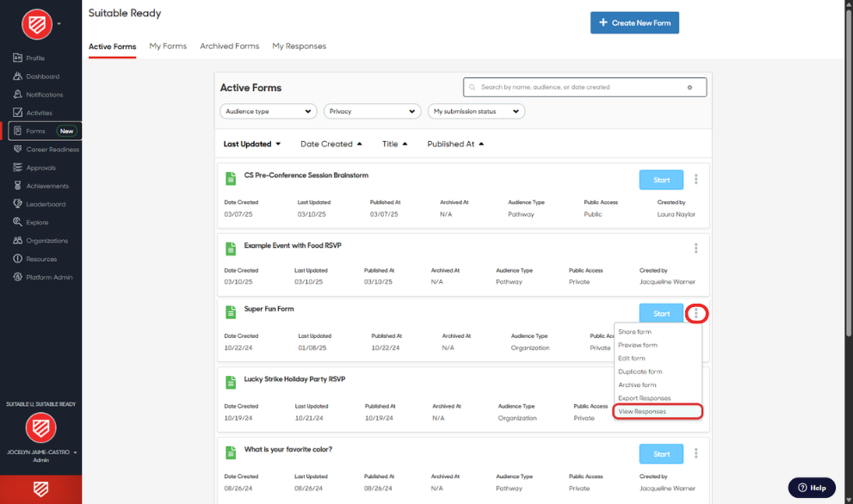Image resolution: width=853 pixels, height=504 pixels.
Task: Toggle the Super Fun Form three-dot menu
Action: coord(695,314)
